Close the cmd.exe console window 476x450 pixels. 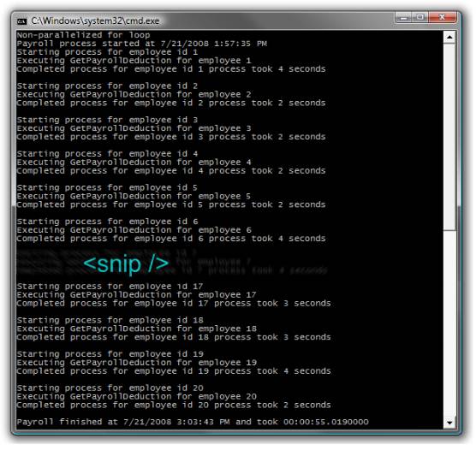point(443,18)
